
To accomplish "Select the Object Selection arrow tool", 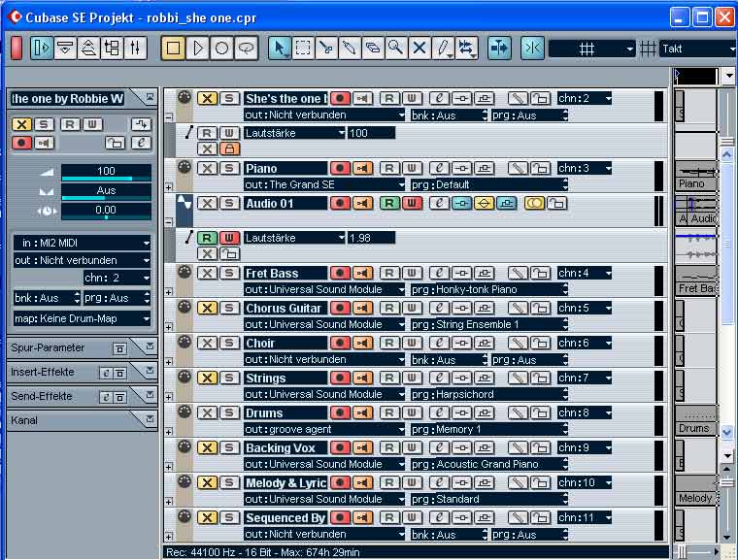I will (x=280, y=48).
